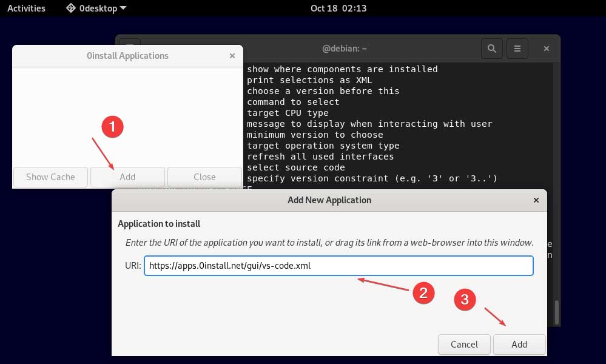The image size is (606, 364).
Task: Click Add in the 0install Applications window
Action: (127, 177)
